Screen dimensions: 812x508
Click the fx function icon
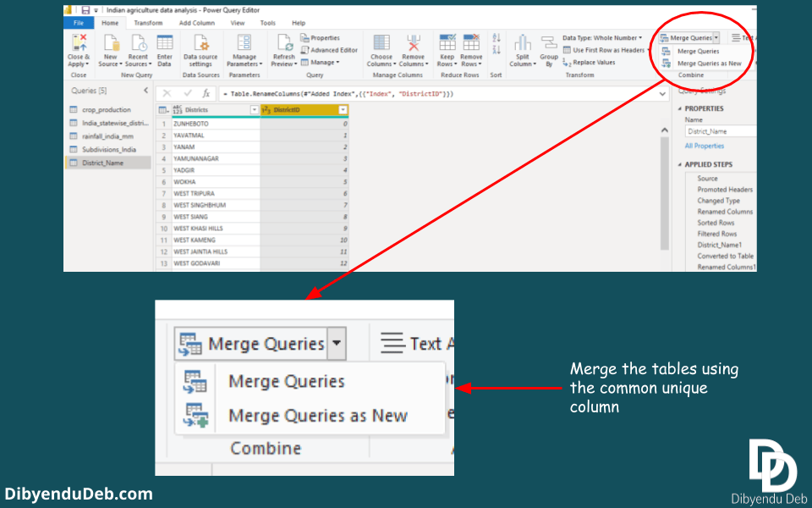click(x=206, y=93)
